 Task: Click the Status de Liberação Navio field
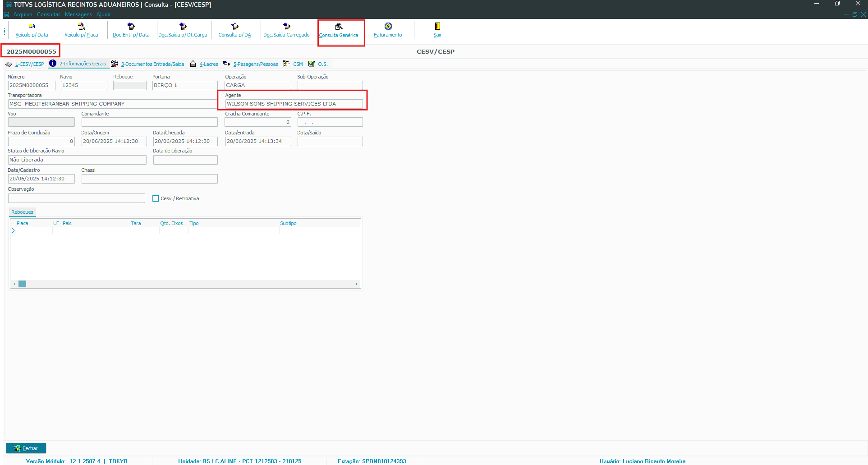pos(77,160)
